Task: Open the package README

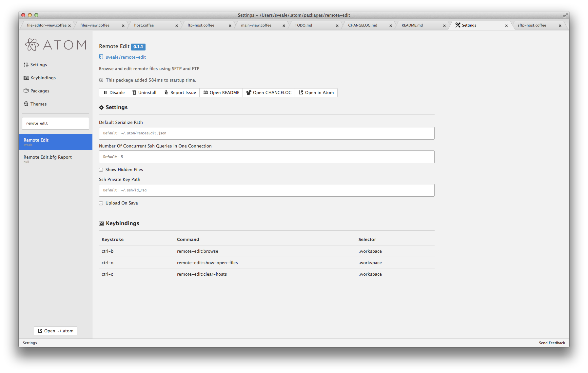Action: (x=221, y=92)
